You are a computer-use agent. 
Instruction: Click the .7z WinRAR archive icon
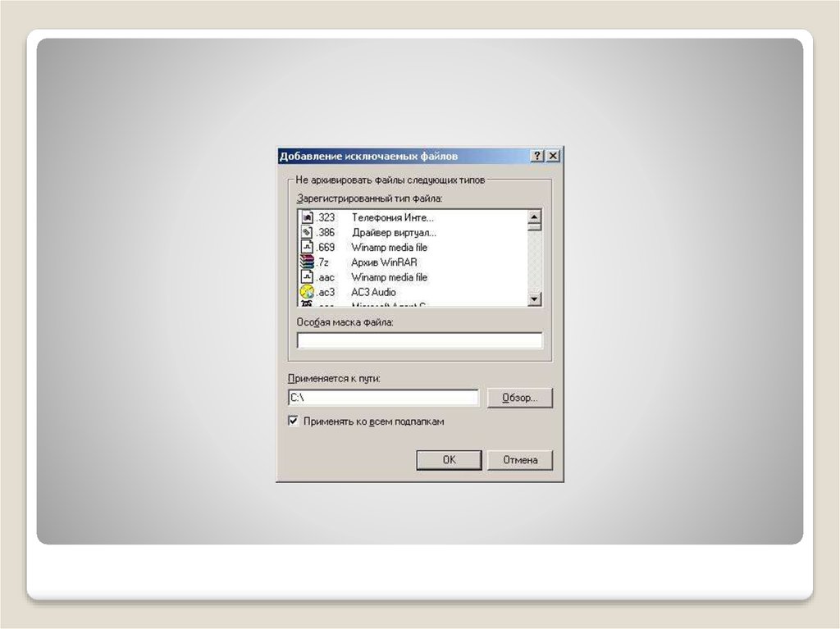pyautogui.click(x=308, y=262)
